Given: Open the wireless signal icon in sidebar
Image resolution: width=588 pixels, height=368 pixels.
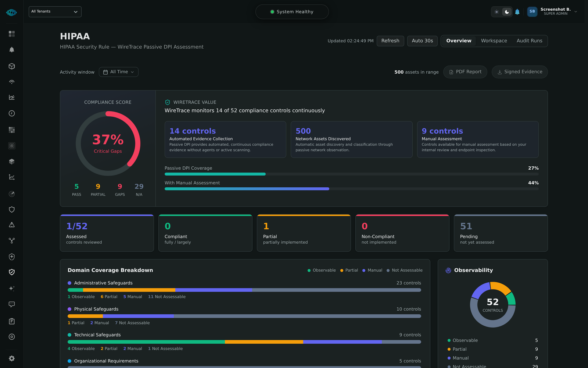Looking at the screenshot, I should click(x=12, y=82).
